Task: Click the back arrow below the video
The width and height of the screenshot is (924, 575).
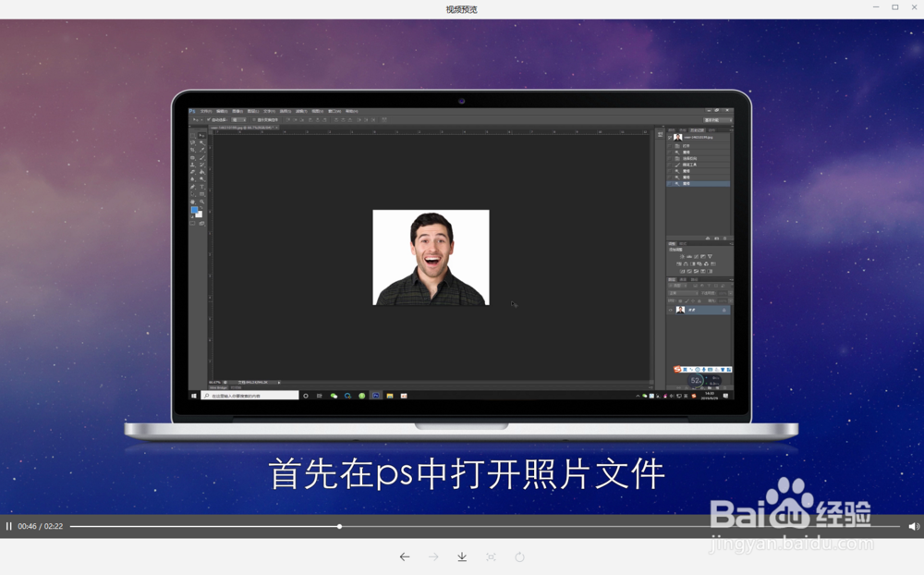Action: tap(405, 557)
